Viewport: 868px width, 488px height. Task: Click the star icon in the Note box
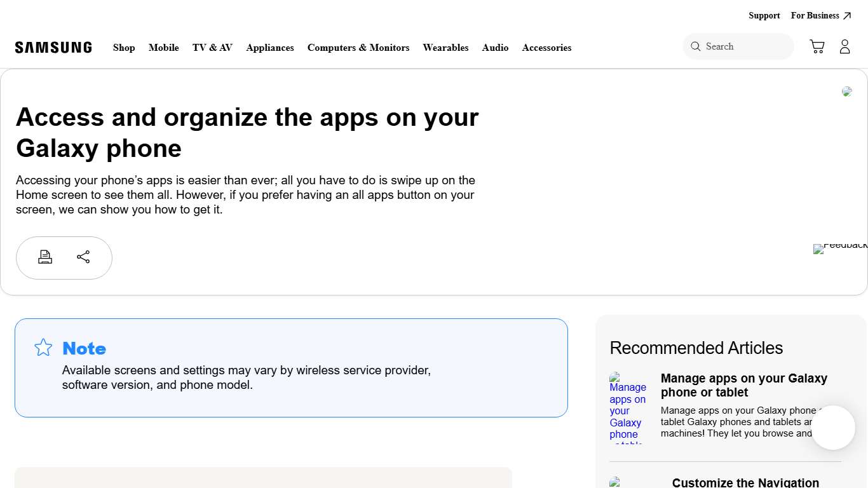(x=43, y=348)
